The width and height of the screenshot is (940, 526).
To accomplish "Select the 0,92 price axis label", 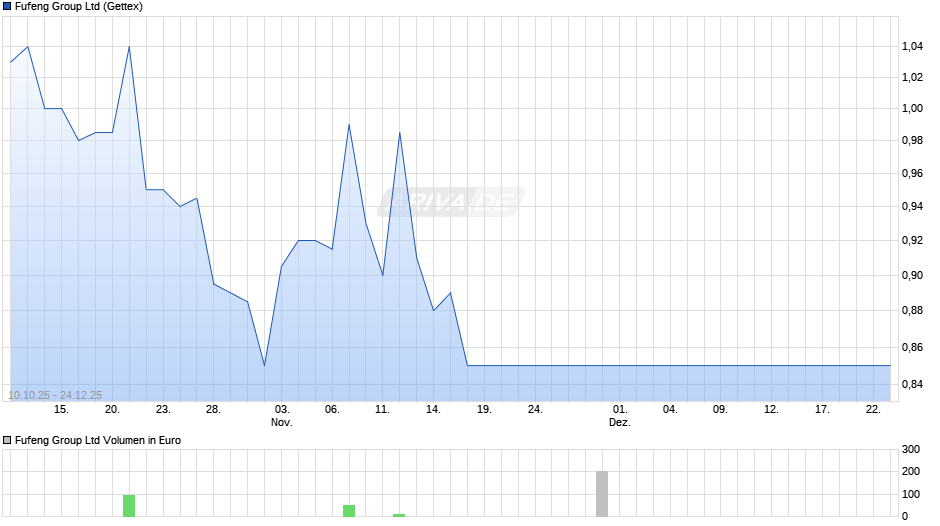I will click(x=912, y=241).
